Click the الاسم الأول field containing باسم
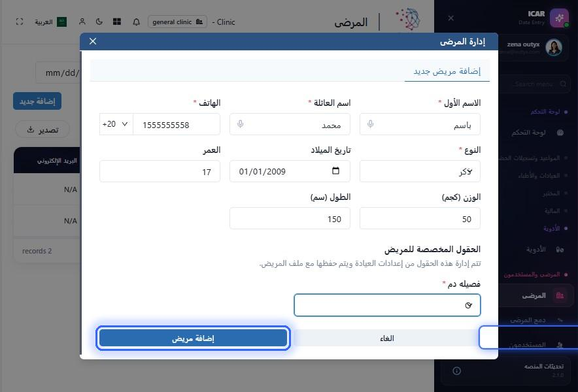Screen dimensions: 578x392 pyautogui.click(x=420, y=124)
